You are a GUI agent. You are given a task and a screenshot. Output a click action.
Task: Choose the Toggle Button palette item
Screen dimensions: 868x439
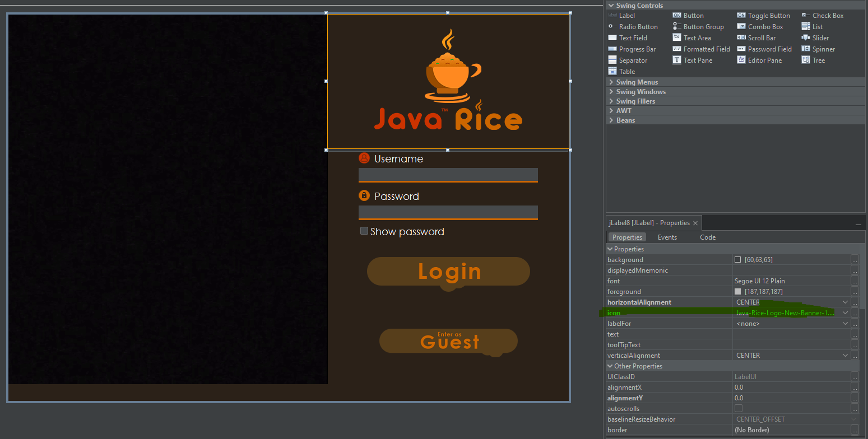click(x=763, y=16)
